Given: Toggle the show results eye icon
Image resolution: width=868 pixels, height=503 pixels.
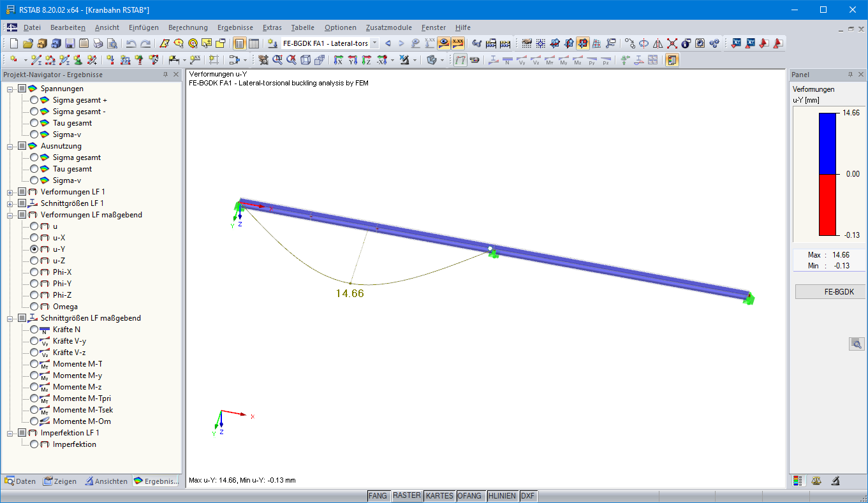Looking at the screenshot, I should pyautogui.click(x=444, y=43).
